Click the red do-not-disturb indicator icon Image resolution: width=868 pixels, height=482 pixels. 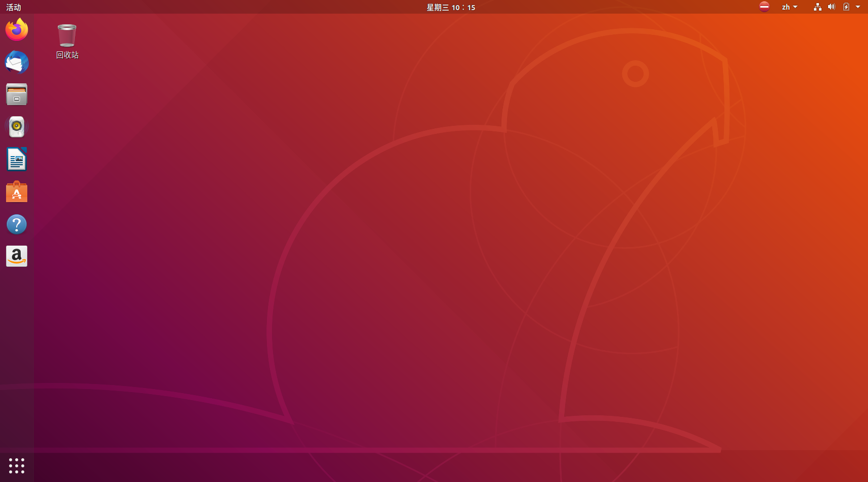[764, 7]
